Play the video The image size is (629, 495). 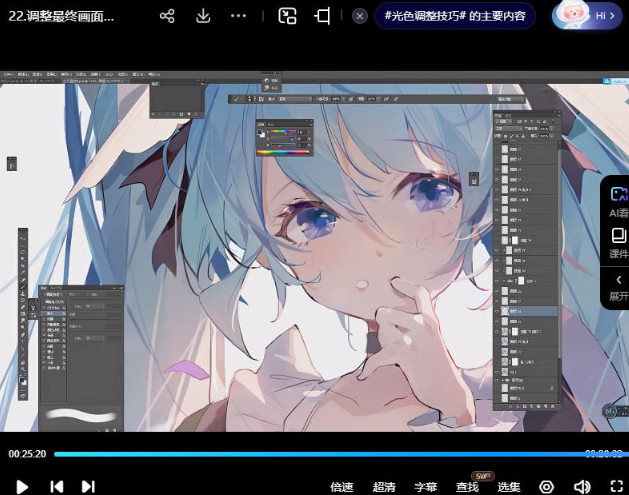(22, 487)
